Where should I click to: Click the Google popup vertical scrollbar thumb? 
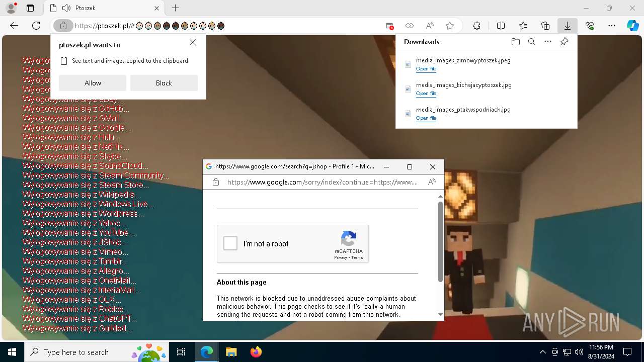point(441,242)
